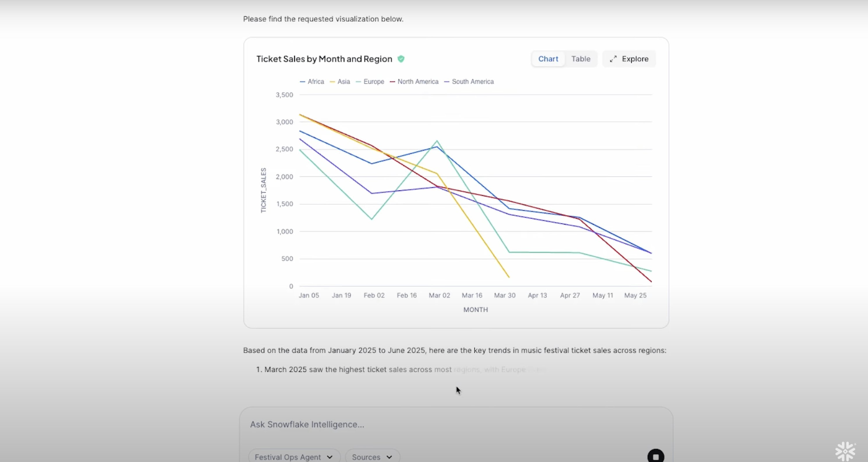Click the TICKET_SALES y-axis title

click(x=263, y=190)
